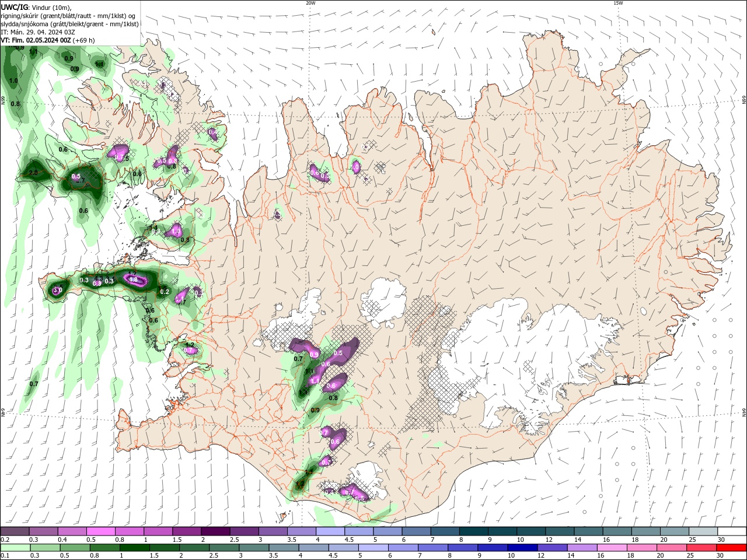Click the white upper swatch after the 30 label
Image resolution: width=747 pixels, height=560 pixels.
pos(732,531)
